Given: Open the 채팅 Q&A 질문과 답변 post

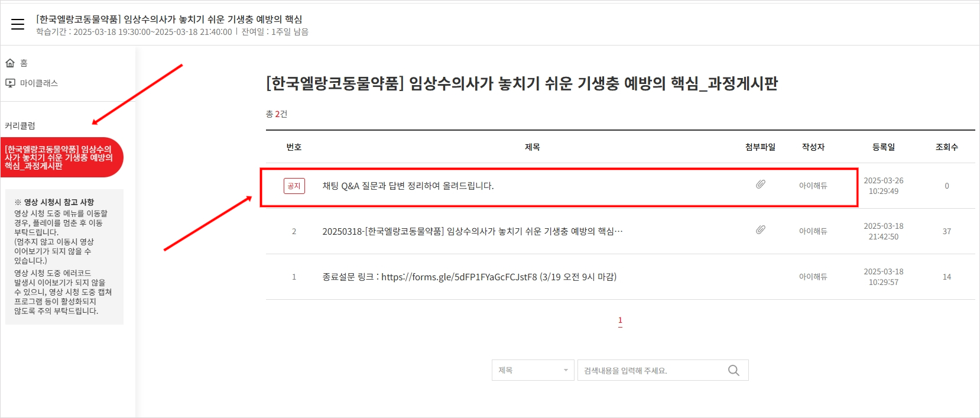Looking at the screenshot, I should tap(408, 186).
